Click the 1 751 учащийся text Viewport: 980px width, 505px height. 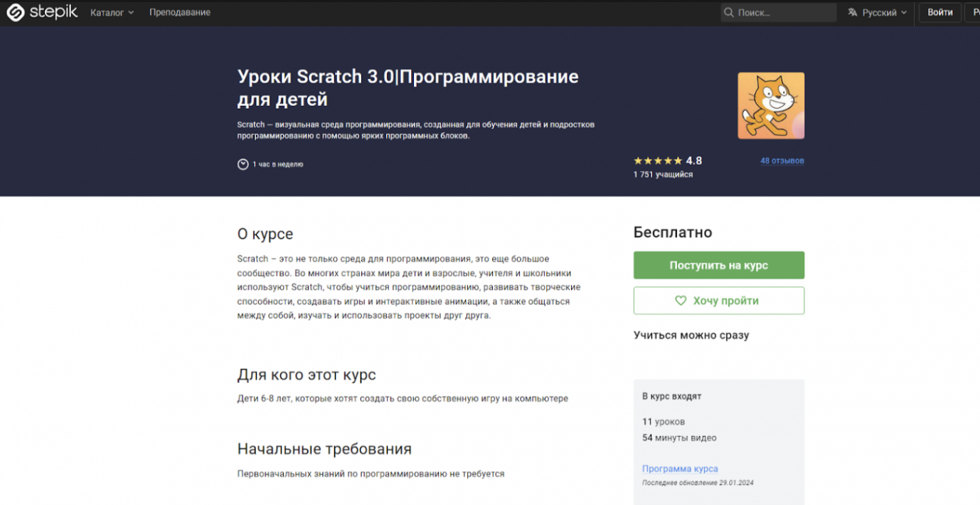tap(663, 174)
